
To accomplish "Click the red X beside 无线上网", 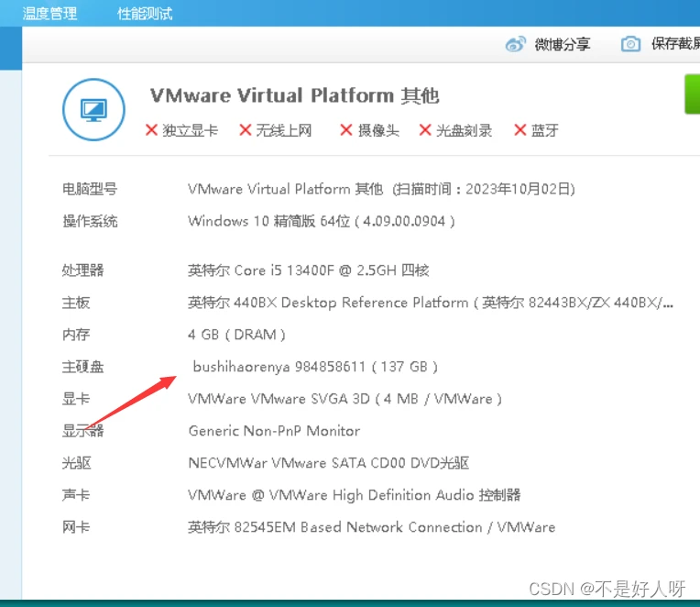I will tap(245, 130).
